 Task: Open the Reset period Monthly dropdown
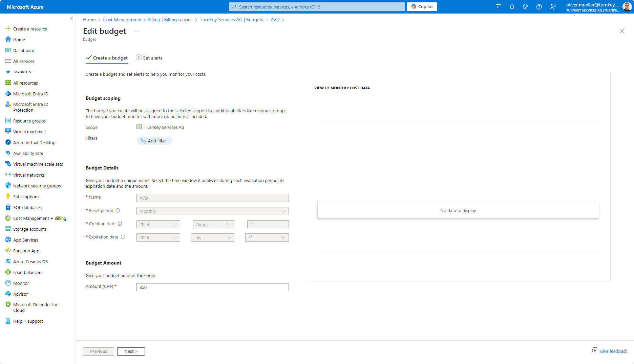pyautogui.click(x=212, y=211)
